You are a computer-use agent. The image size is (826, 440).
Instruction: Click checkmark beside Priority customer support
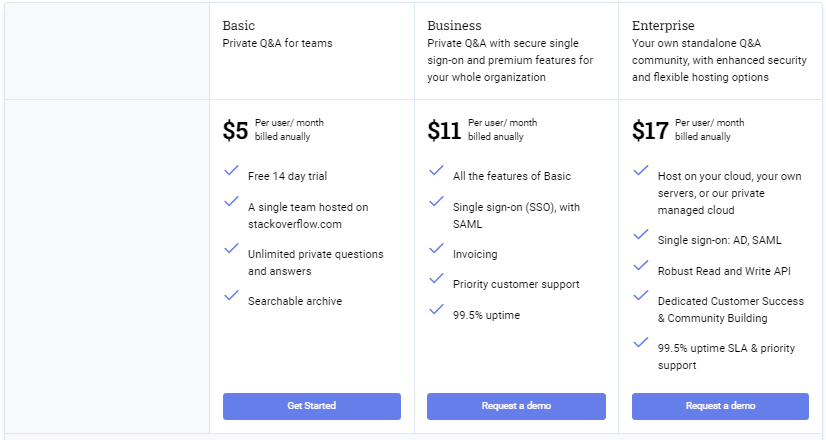click(x=436, y=278)
